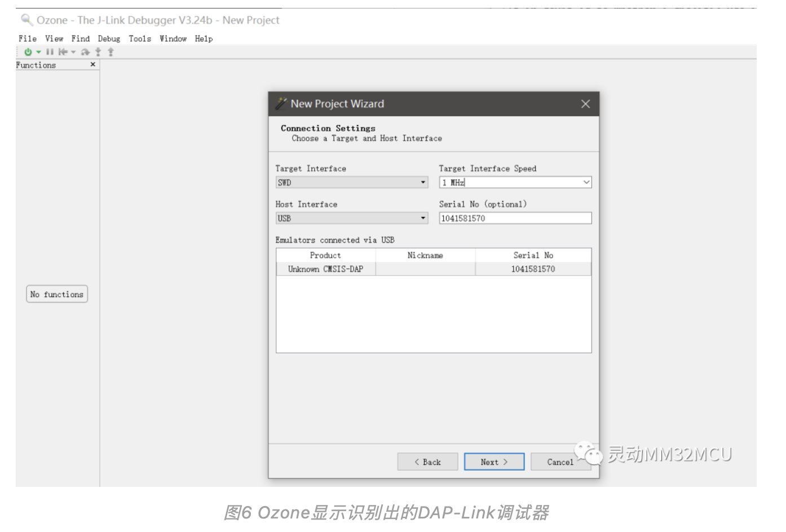Click the Ozone application title icon
This screenshot has width=786, height=532.
pyautogui.click(x=27, y=20)
